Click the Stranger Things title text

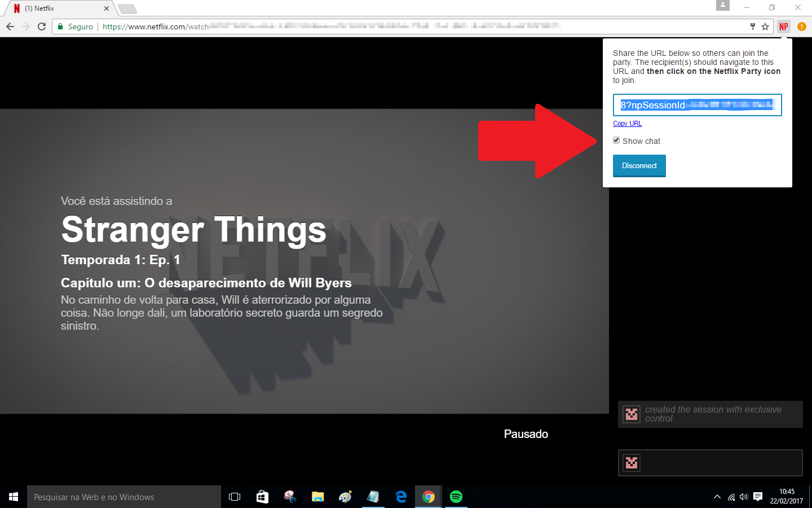coord(193,230)
